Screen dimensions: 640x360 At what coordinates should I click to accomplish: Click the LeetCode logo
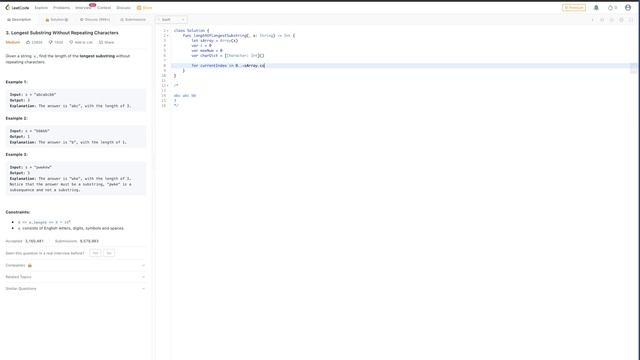coord(17,8)
